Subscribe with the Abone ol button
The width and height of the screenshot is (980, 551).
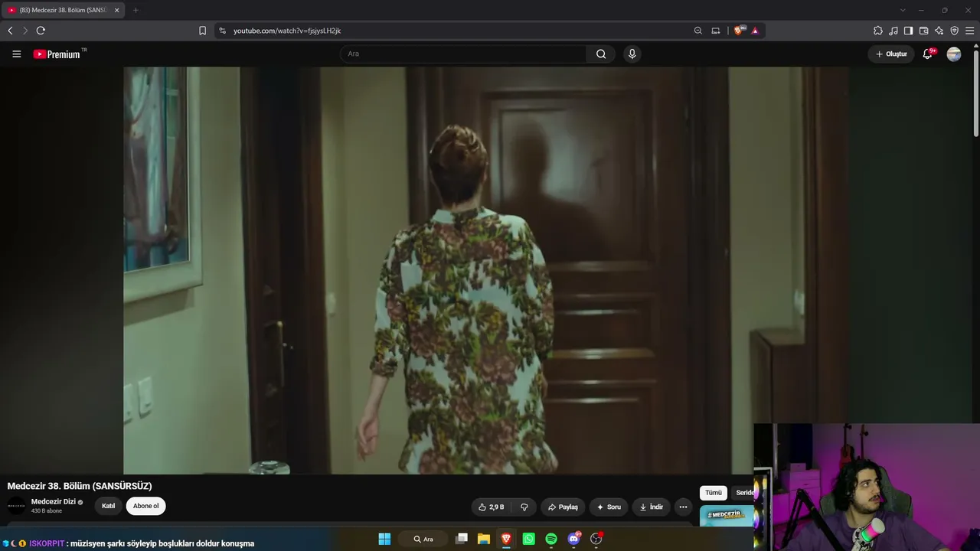tap(145, 506)
